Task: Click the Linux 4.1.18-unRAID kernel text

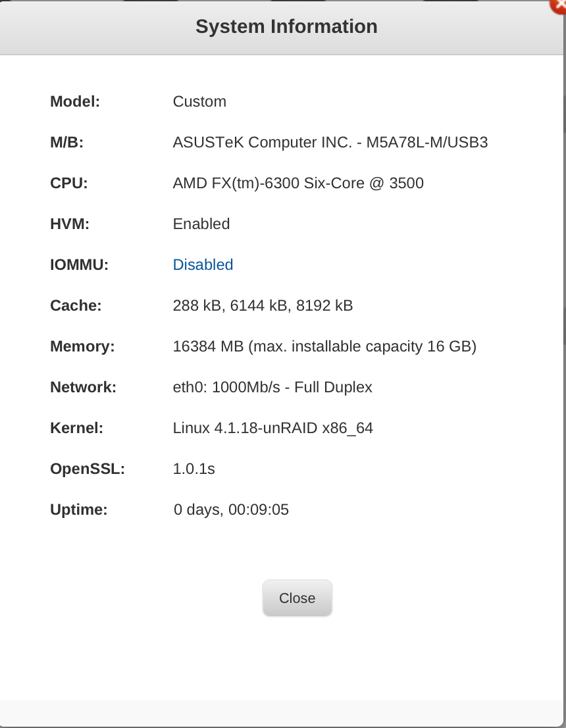Action: (x=272, y=428)
